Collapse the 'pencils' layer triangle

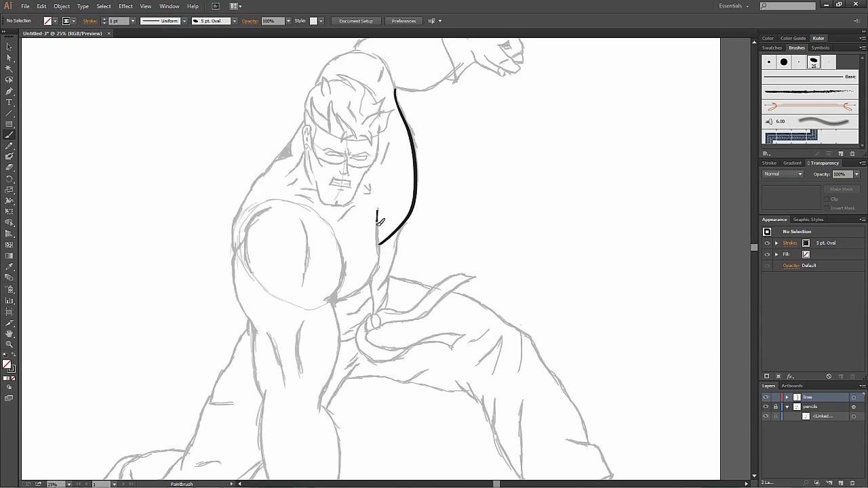pos(787,407)
